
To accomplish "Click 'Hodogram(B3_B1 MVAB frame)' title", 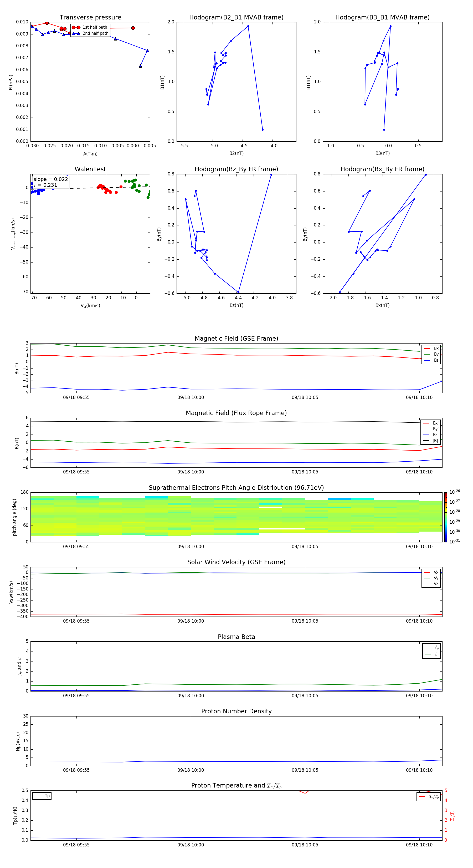I will coord(382,18).
